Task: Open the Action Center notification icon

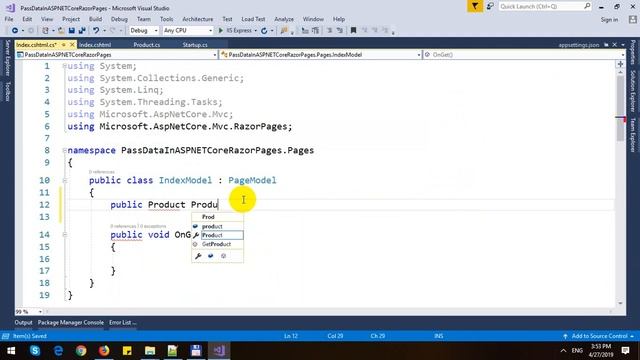Action: pyautogui.click(x=625, y=351)
